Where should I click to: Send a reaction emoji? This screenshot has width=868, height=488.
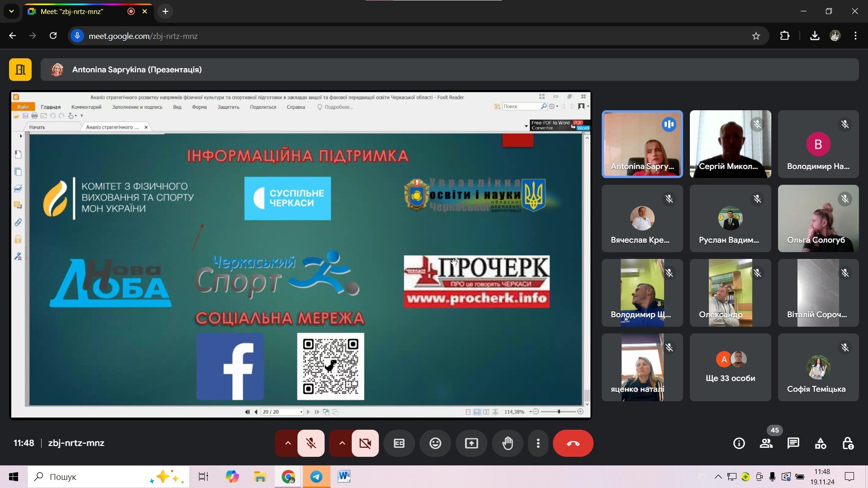point(435,443)
